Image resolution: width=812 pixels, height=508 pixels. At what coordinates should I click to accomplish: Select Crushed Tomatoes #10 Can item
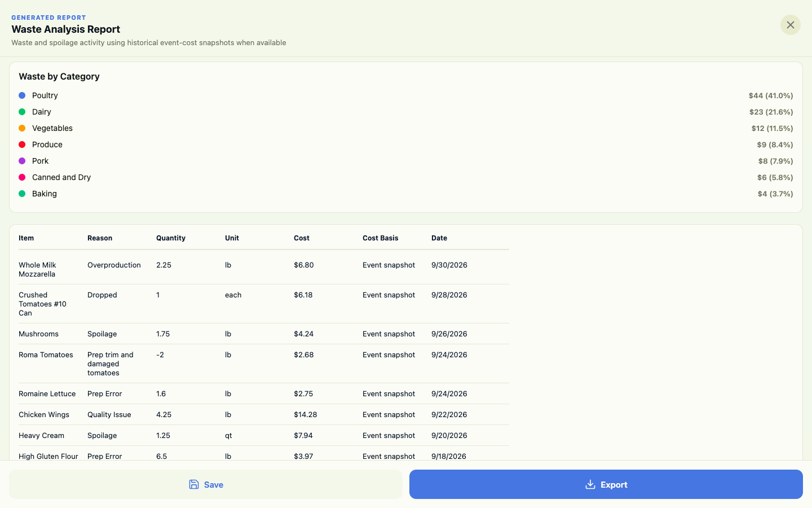[x=42, y=304]
